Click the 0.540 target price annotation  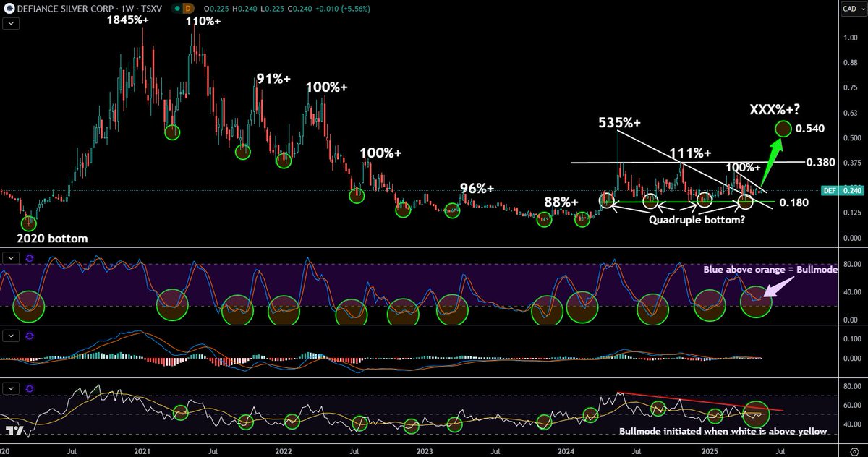(x=809, y=129)
